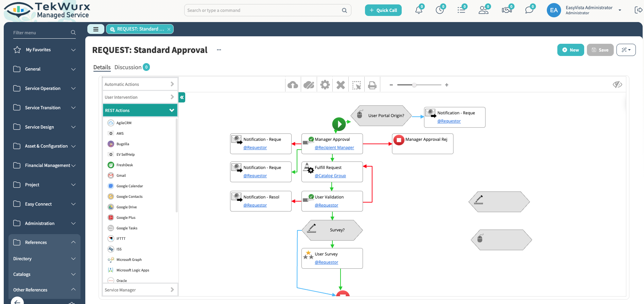Open the notifications bell icon

pyautogui.click(x=419, y=10)
